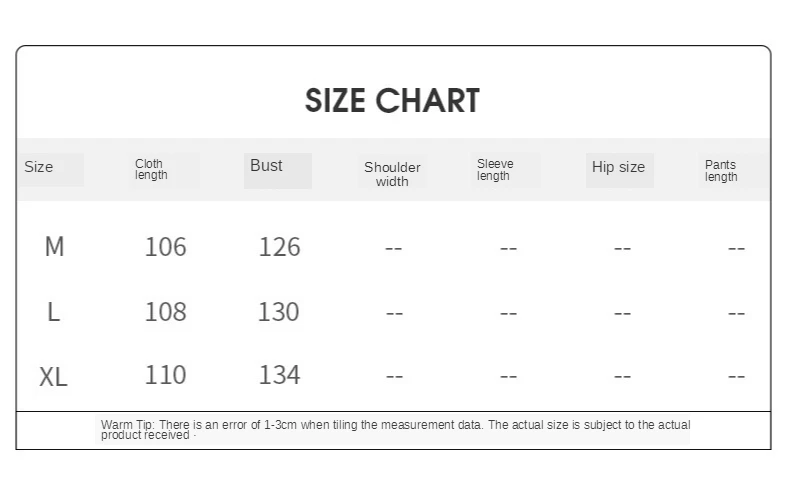Select the Pants length column header
The height and width of the screenshot is (489, 789).
(x=721, y=171)
